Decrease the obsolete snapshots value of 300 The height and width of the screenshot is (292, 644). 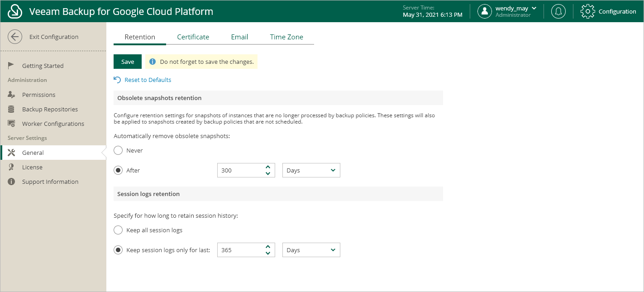pyautogui.click(x=268, y=173)
